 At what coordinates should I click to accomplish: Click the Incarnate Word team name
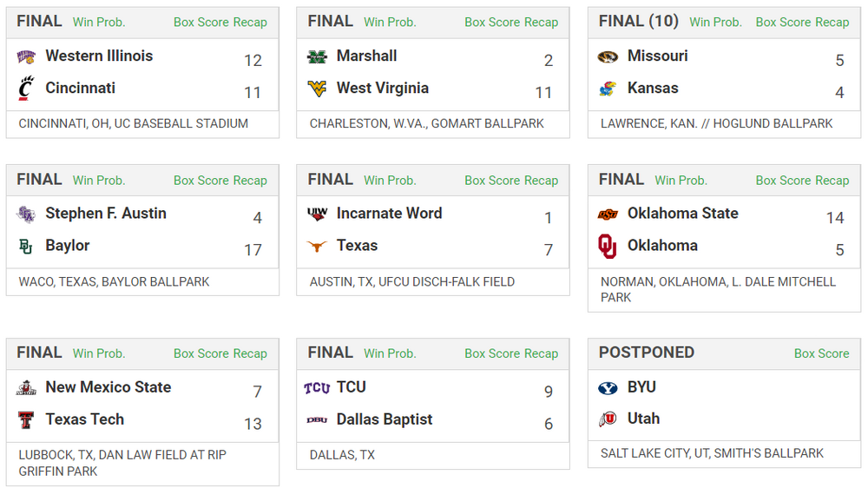[389, 214]
